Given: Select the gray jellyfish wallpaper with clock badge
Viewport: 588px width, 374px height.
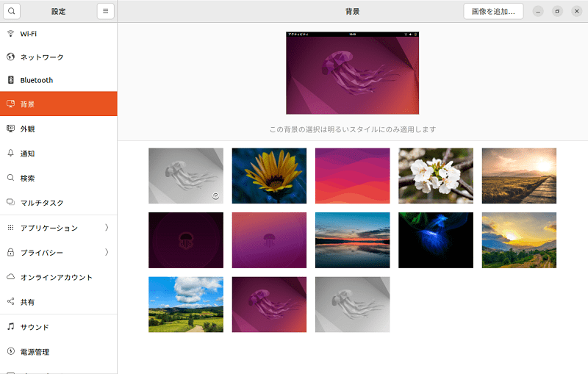Looking at the screenshot, I should point(186,176).
